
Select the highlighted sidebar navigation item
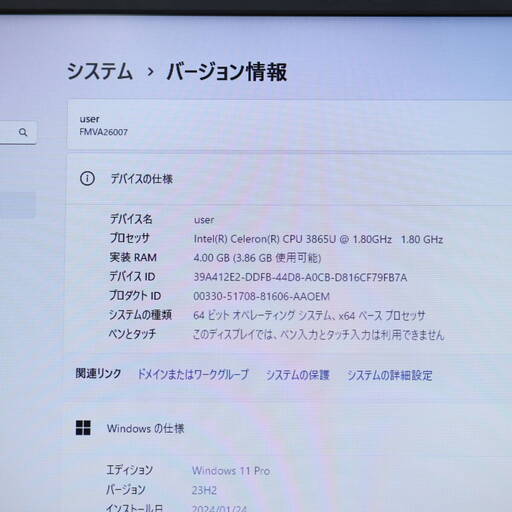point(17,205)
